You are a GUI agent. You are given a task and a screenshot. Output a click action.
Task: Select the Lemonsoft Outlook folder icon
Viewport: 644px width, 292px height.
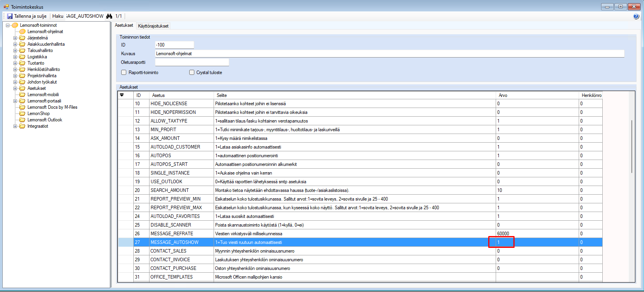tap(22, 120)
